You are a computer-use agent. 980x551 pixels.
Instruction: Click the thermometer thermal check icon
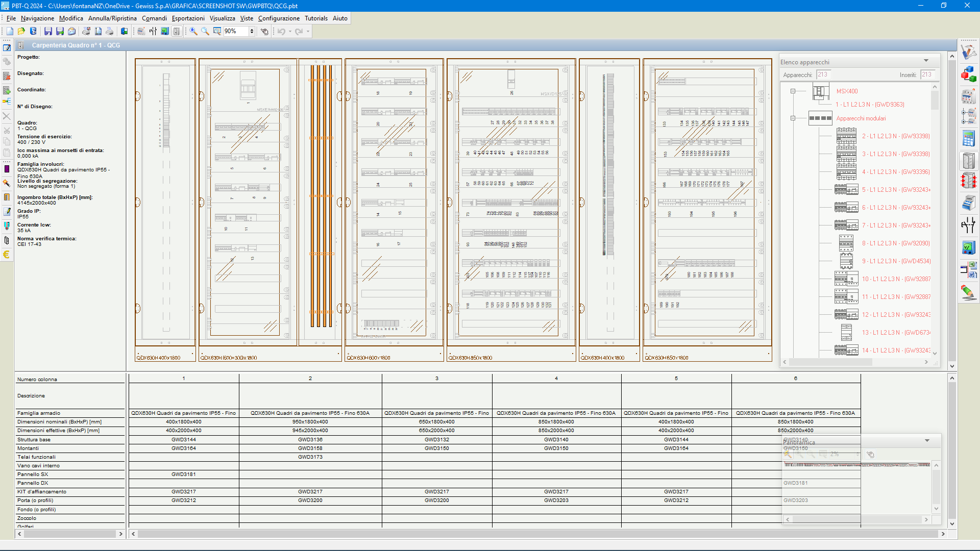click(x=7, y=226)
